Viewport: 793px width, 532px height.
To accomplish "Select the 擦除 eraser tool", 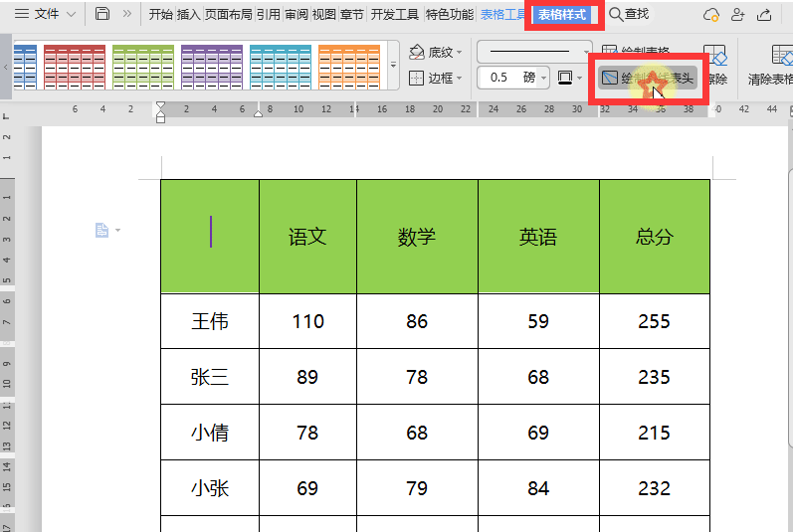I will point(714,65).
